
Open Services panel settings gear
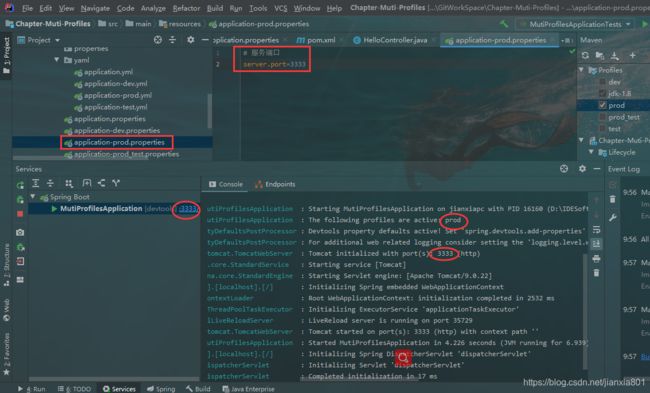point(582,169)
